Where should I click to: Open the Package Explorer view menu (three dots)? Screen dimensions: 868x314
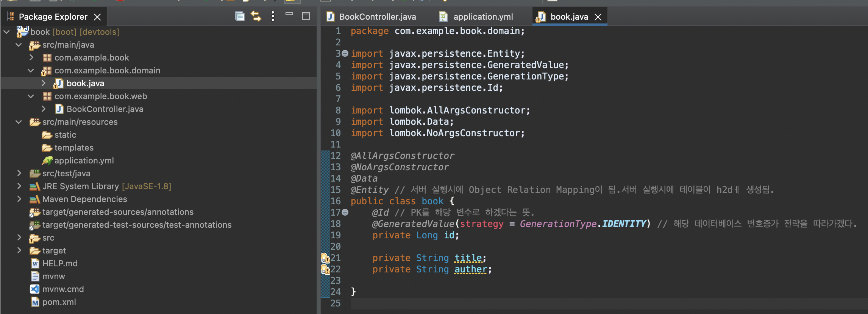(x=273, y=16)
